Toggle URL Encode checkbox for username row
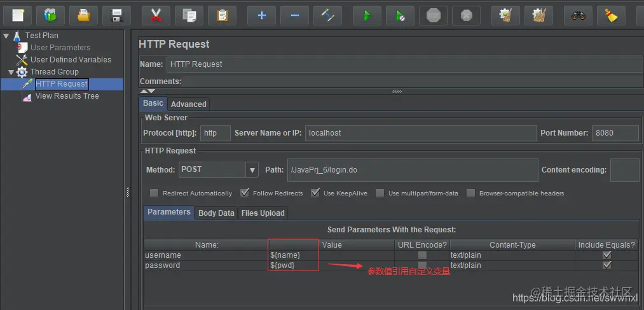The width and height of the screenshot is (644, 310). tap(422, 255)
